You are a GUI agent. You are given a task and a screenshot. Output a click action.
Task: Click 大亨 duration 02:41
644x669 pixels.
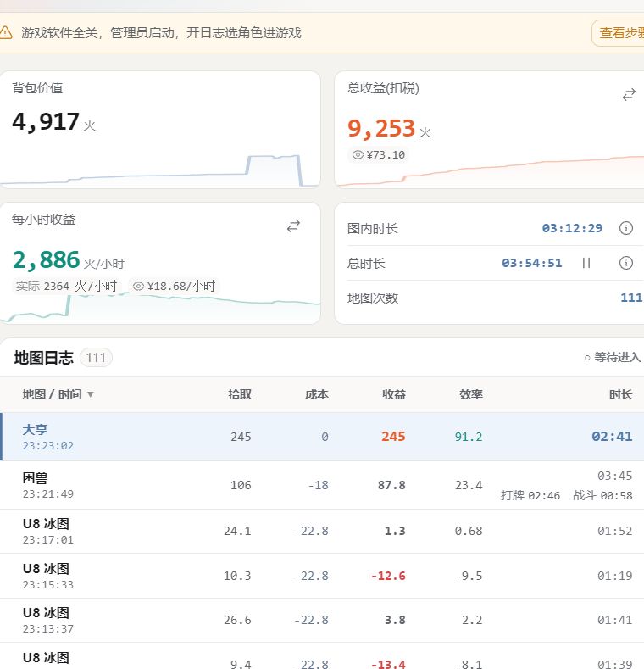pos(612,437)
